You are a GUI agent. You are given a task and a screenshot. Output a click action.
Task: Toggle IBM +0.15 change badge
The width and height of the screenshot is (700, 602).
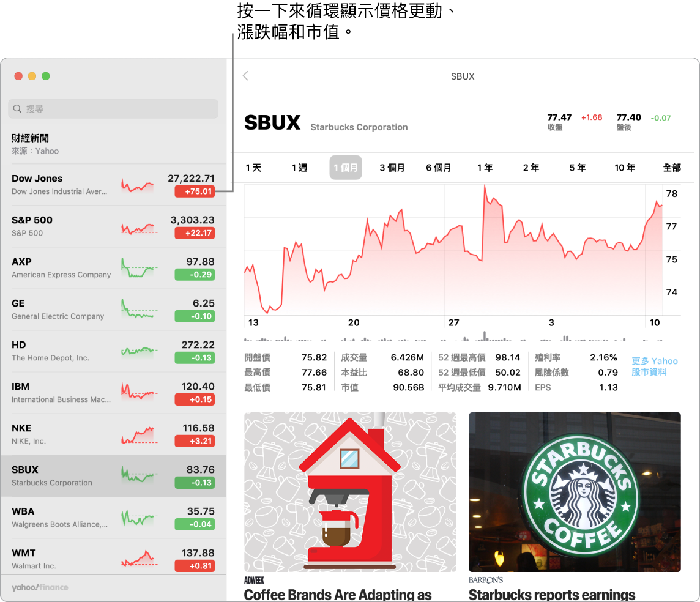point(195,399)
